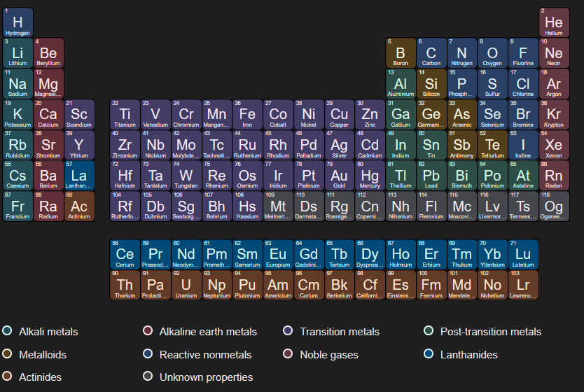Click the Plutonium (Pu) element

click(x=248, y=285)
